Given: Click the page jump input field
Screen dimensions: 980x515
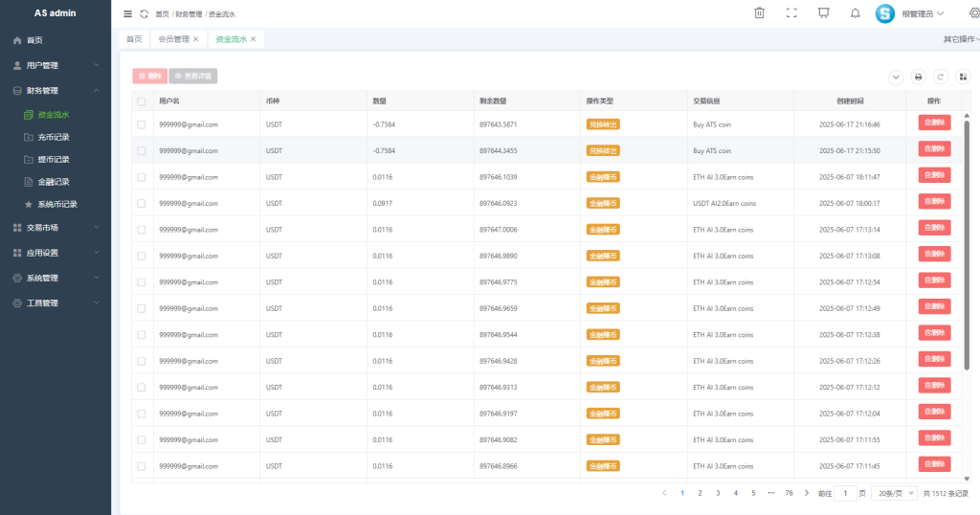Looking at the screenshot, I should click(846, 493).
